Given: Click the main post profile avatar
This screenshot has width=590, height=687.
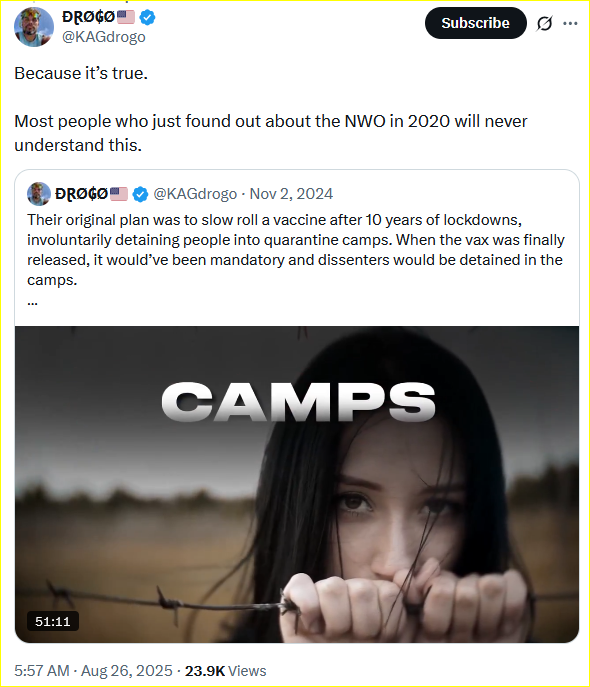Looking at the screenshot, I should point(34,27).
